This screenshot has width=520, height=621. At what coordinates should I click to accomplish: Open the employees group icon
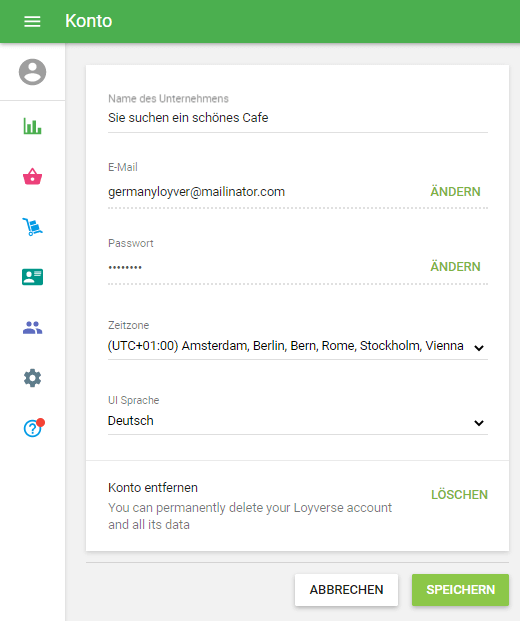point(32,328)
